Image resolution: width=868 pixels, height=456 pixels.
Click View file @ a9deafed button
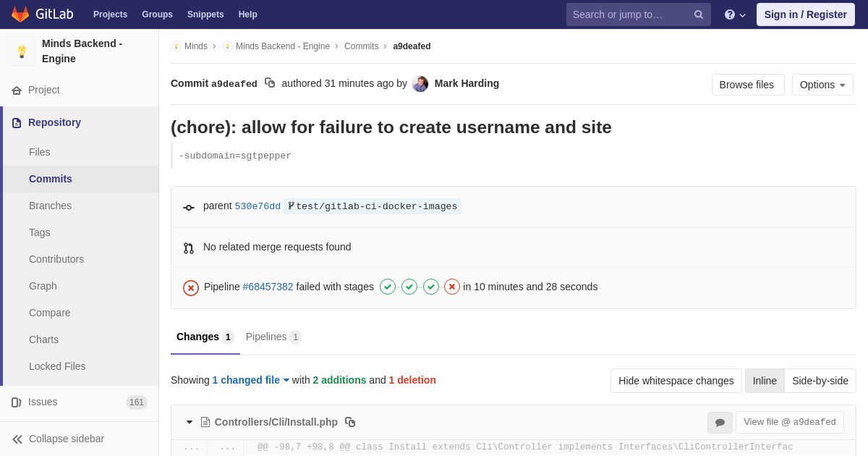(x=790, y=422)
